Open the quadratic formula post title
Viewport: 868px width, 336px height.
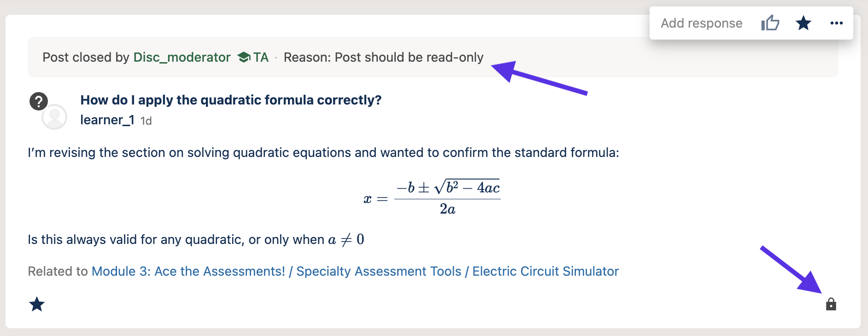click(x=231, y=100)
